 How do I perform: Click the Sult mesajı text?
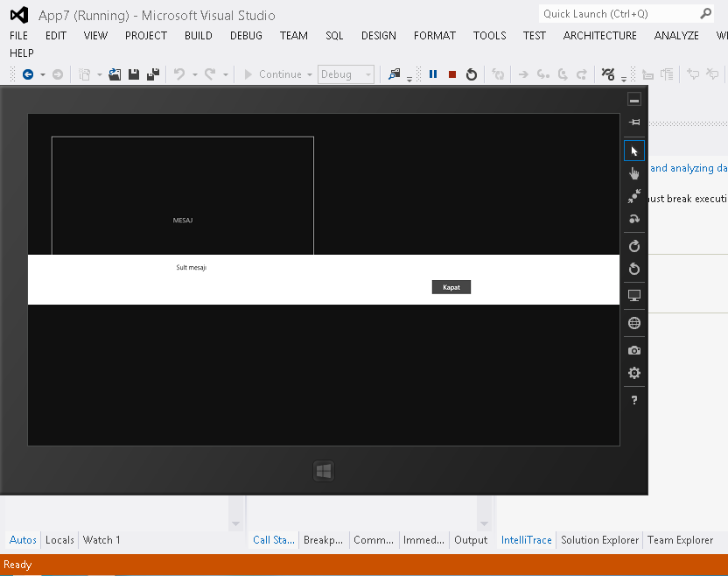pyautogui.click(x=192, y=268)
